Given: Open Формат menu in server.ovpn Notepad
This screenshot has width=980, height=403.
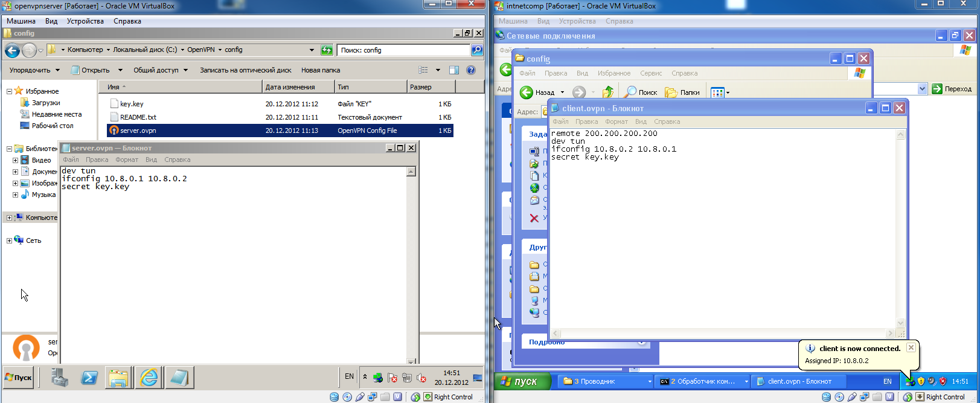Looking at the screenshot, I should [127, 160].
